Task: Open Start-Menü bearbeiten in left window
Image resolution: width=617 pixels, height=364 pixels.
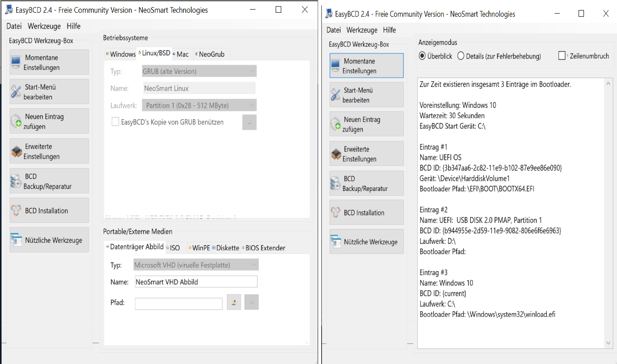Action: tap(49, 92)
